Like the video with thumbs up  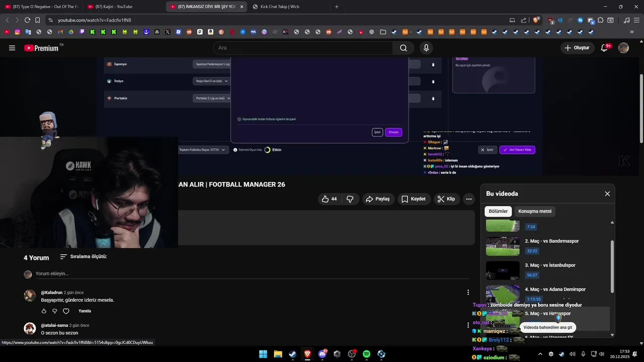pos(329,199)
